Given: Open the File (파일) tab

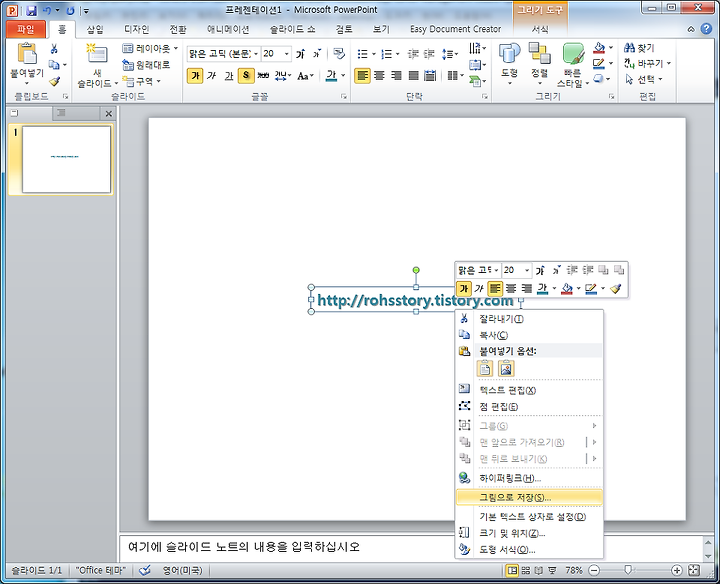Looking at the screenshot, I should tap(26, 29).
